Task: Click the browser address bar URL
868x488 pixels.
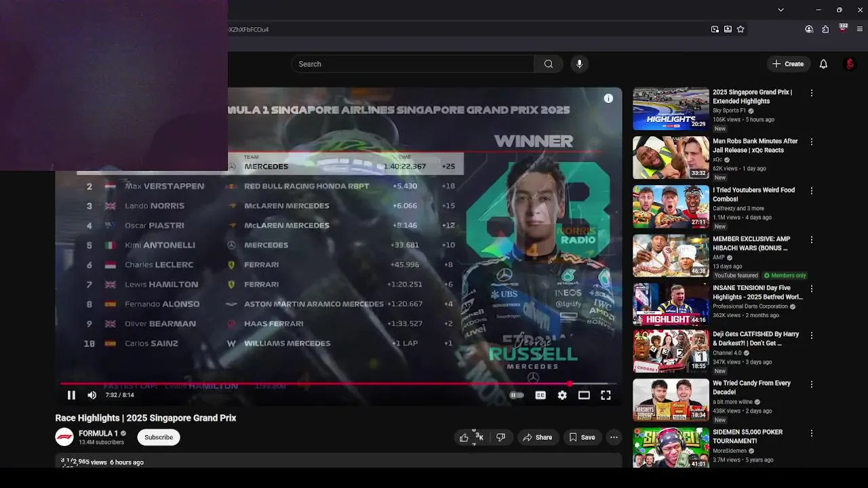Action: 248,30
